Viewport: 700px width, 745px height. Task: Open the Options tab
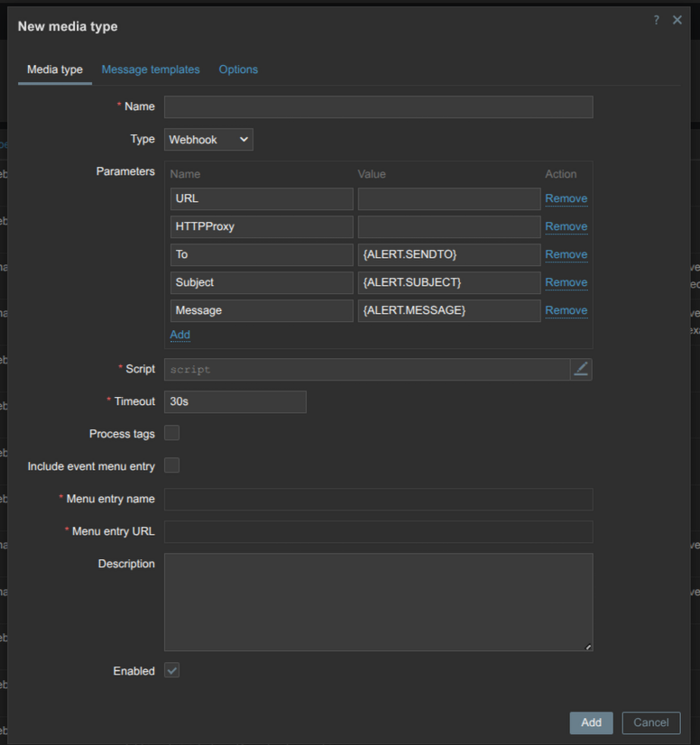click(x=238, y=69)
